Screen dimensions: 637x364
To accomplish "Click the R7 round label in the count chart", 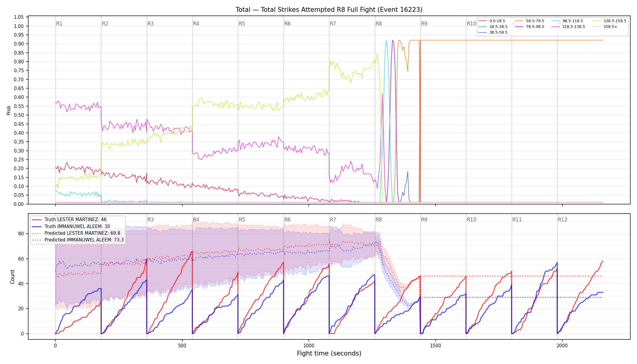I will pos(333,220).
